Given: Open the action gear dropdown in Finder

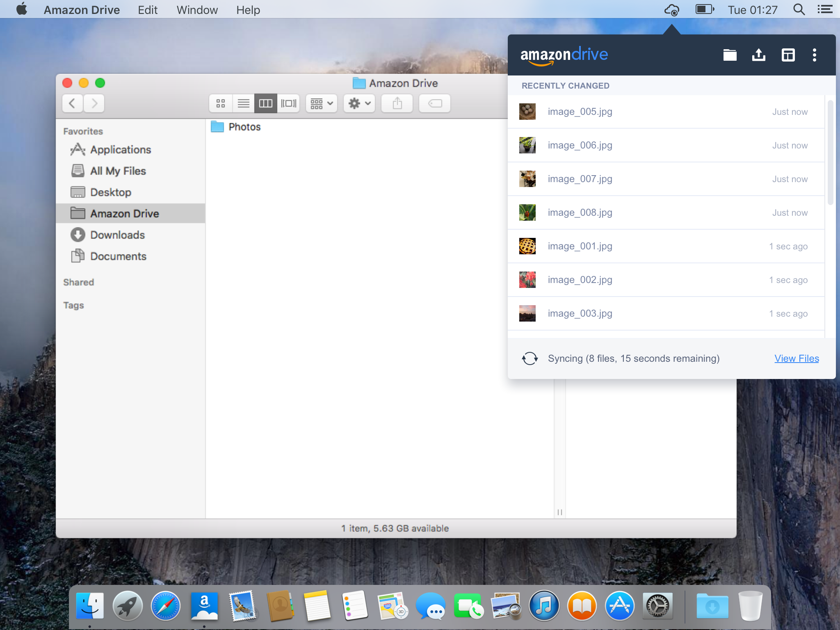Looking at the screenshot, I should [358, 103].
